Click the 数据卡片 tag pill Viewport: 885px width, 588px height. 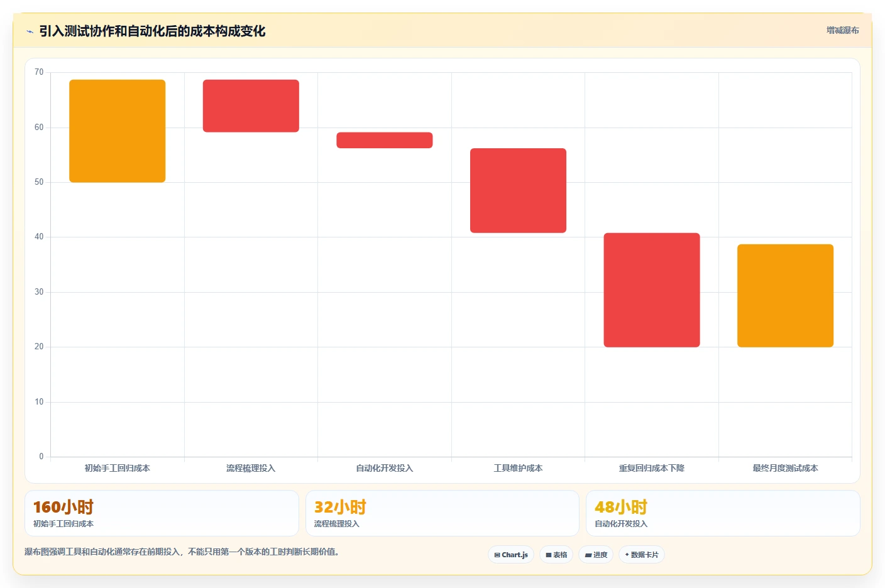coord(642,555)
